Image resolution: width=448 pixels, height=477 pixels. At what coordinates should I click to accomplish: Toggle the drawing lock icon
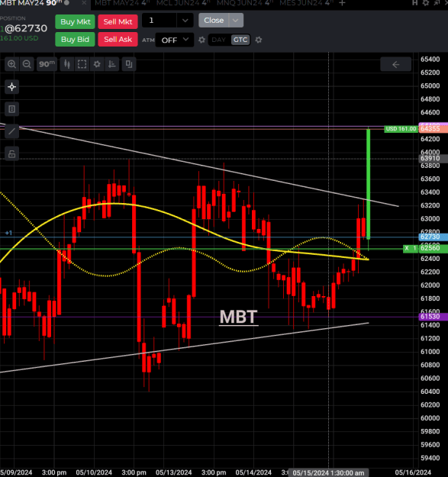tap(12, 154)
